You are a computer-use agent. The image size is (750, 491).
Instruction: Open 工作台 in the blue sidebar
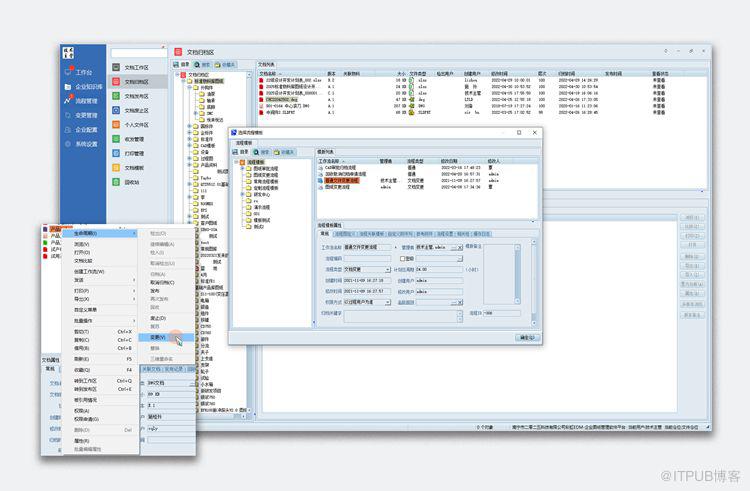point(79,72)
